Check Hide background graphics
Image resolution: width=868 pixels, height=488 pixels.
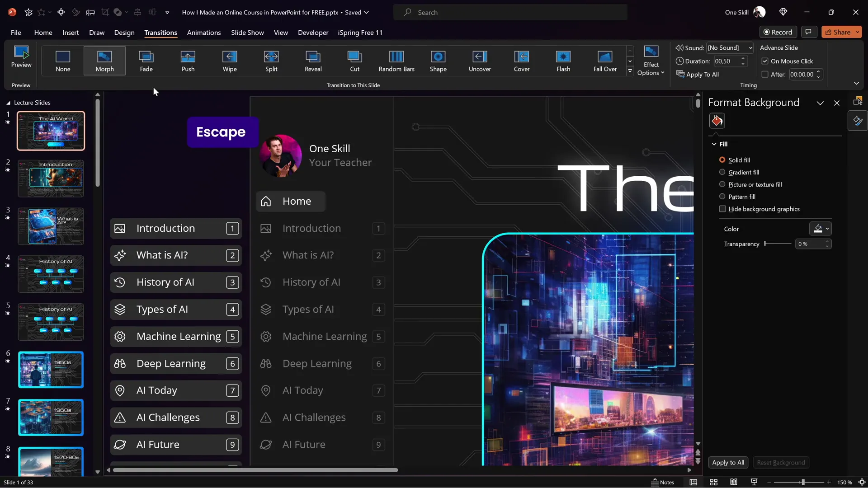point(722,209)
